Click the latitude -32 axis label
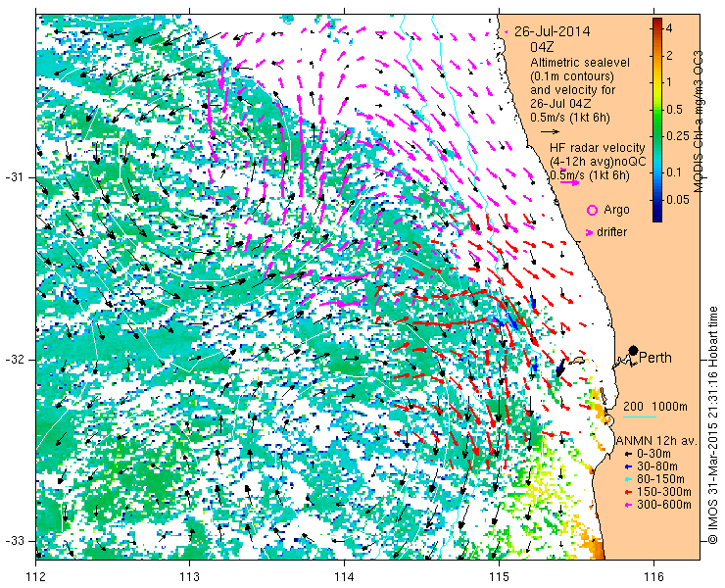This screenshot has height=588, width=725. pos(14,360)
